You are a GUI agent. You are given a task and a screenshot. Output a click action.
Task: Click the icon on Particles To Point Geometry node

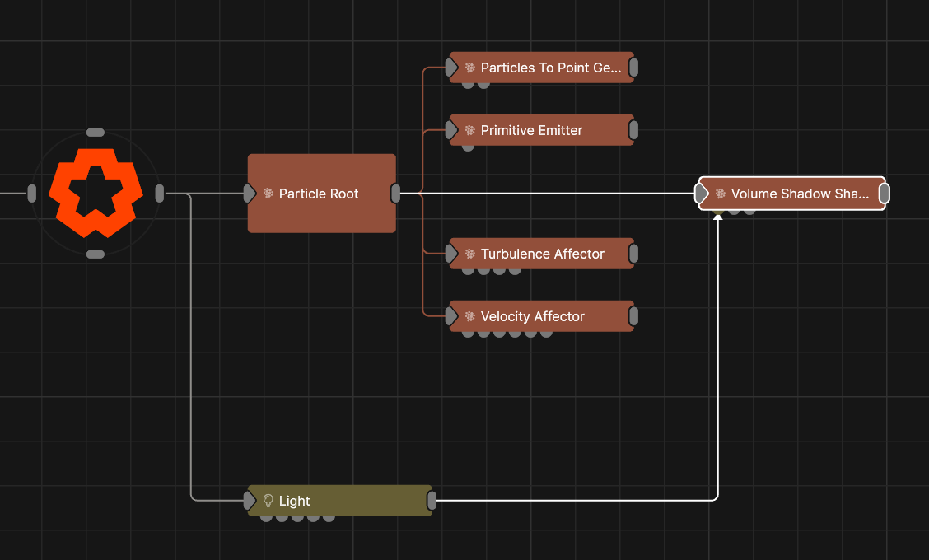(470, 68)
